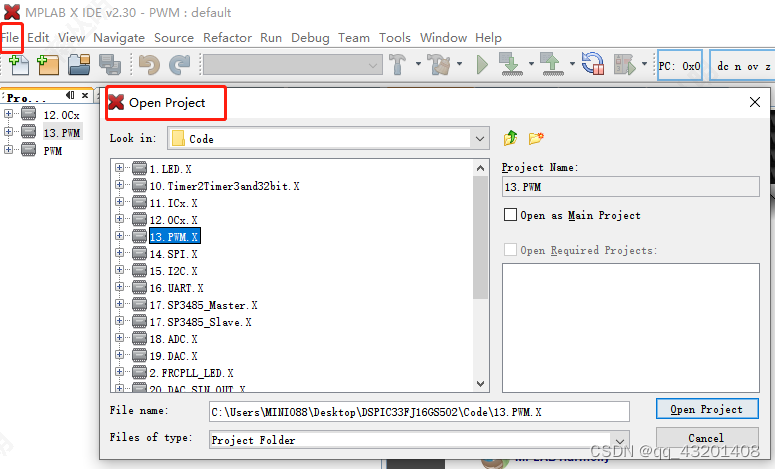Expand the 16.UART.X folder

pos(119,287)
